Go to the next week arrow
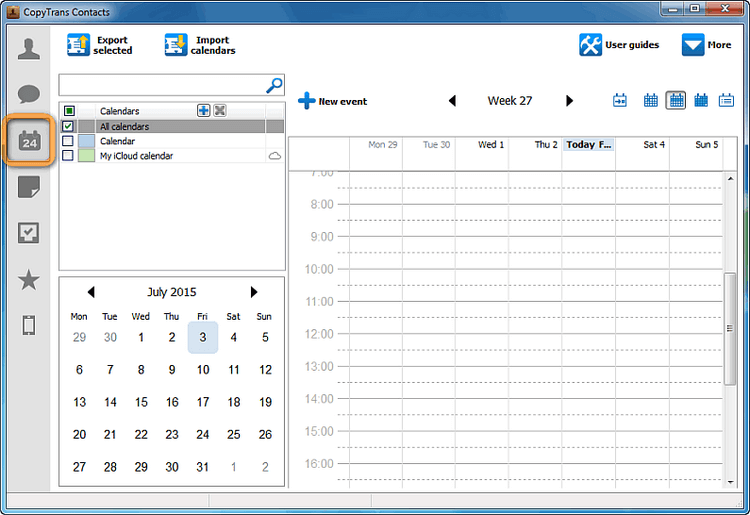Screen dimensions: 750x515 click(570, 101)
